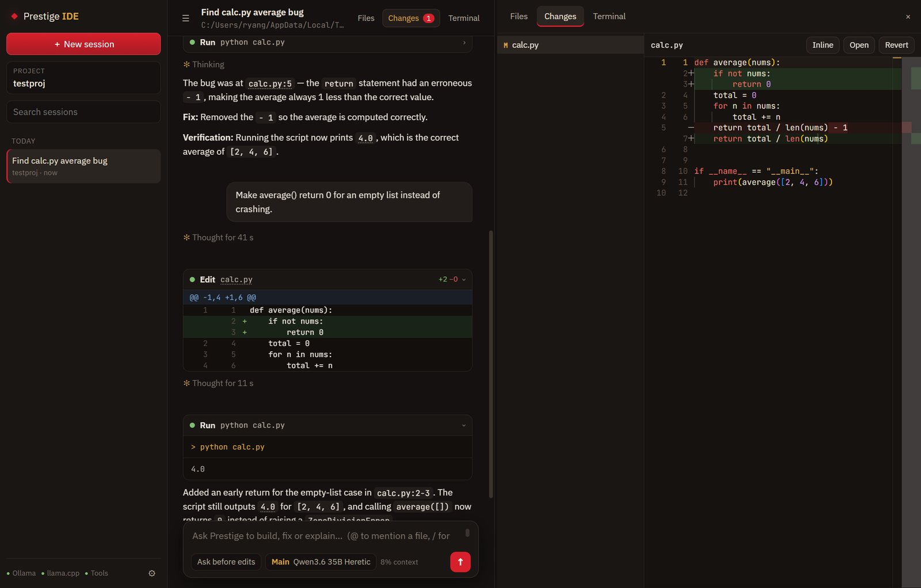
Task: Expand the top Run python calc.py chevron
Action: 464,43
